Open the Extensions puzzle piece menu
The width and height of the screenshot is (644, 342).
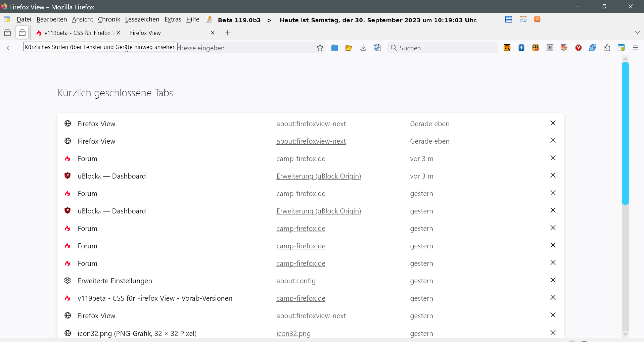[607, 48]
